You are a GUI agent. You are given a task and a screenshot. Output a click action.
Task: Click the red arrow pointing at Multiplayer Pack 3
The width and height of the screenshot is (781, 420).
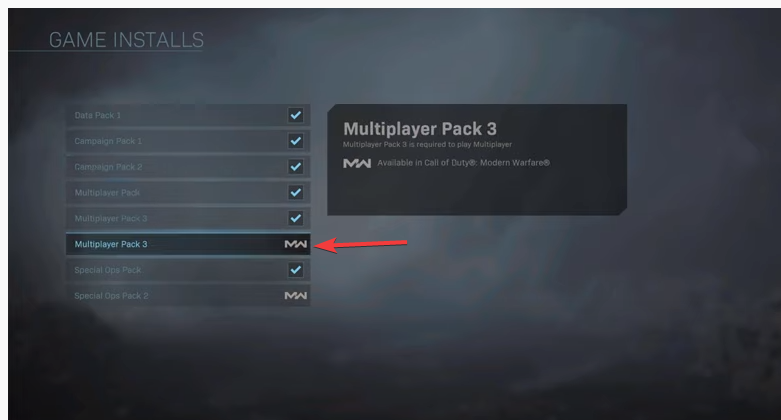[361, 244]
